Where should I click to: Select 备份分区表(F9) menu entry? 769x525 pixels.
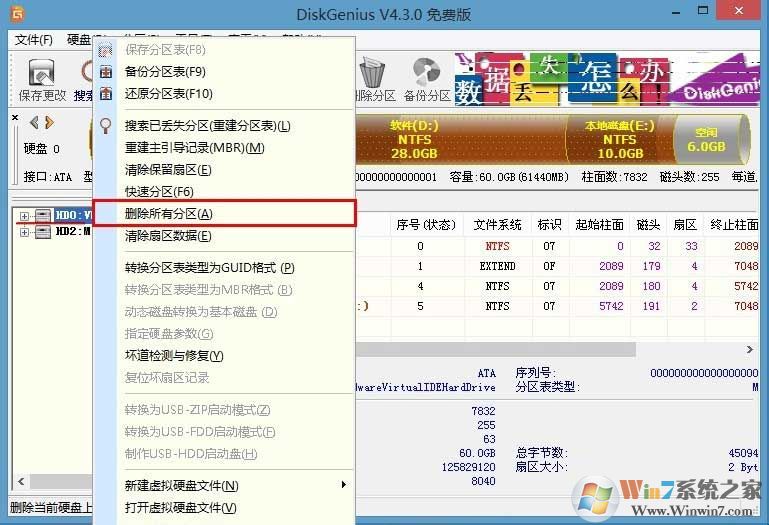[165, 72]
